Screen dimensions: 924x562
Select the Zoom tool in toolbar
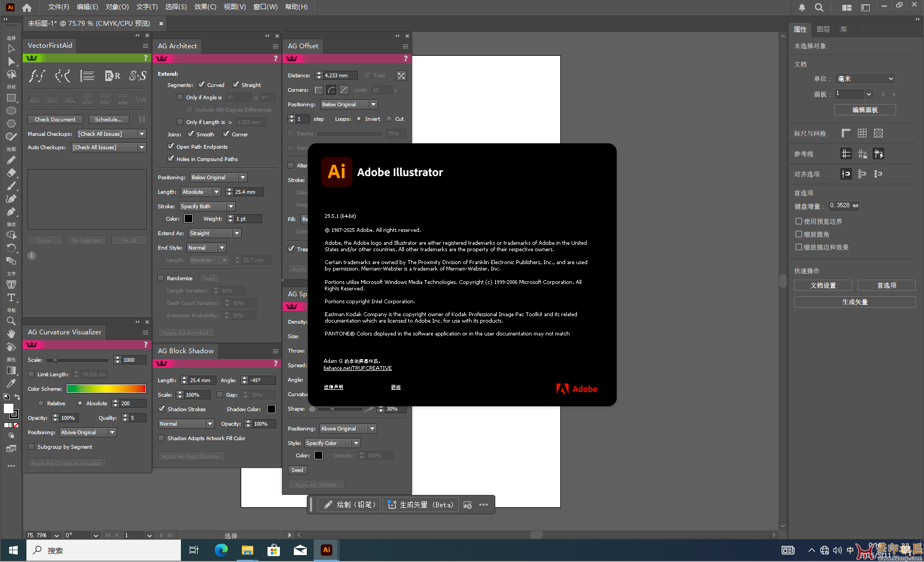11,321
